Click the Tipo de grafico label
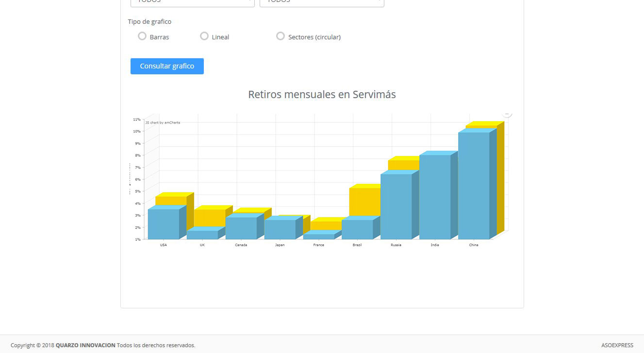The height and width of the screenshot is (353, 644). (149, 21)
